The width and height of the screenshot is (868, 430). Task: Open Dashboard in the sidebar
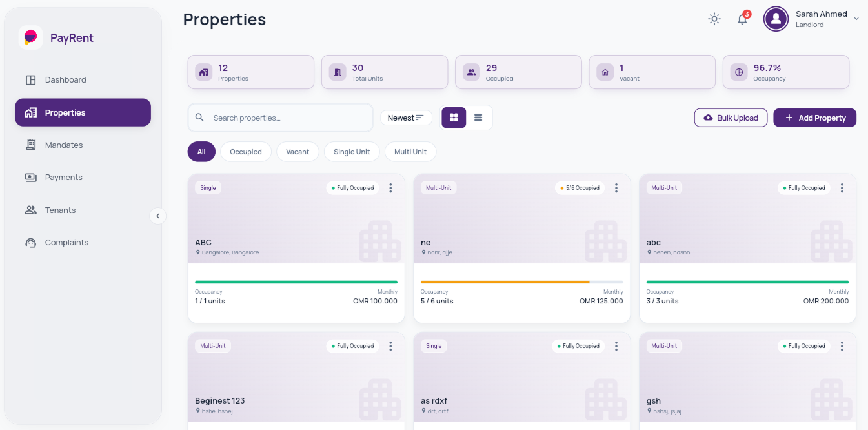83,80
